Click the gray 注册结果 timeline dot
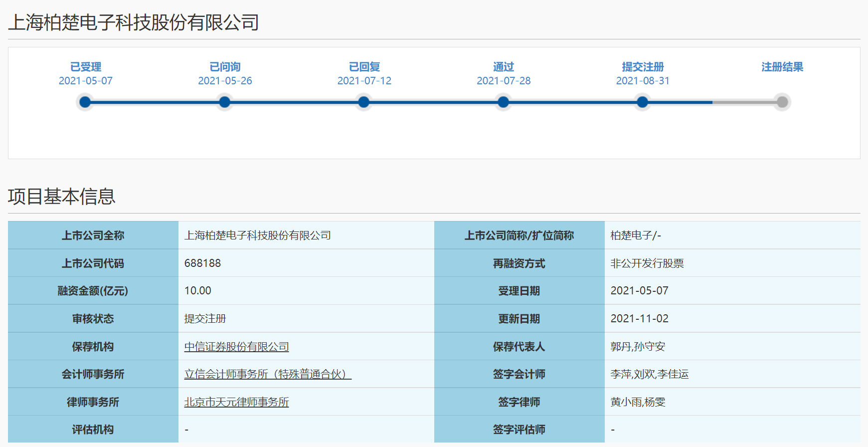 (x=782, y=102)
